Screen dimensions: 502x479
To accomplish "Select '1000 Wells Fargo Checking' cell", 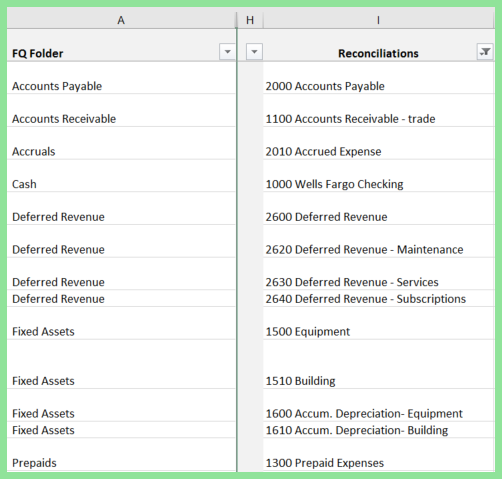I will pyautogui.click(x=378, y=176).
